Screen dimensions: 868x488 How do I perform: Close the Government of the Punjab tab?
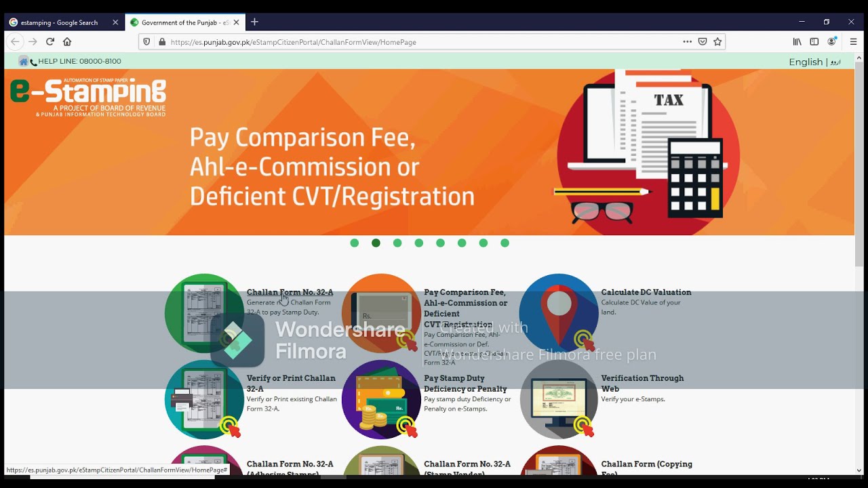coord(236,22)
